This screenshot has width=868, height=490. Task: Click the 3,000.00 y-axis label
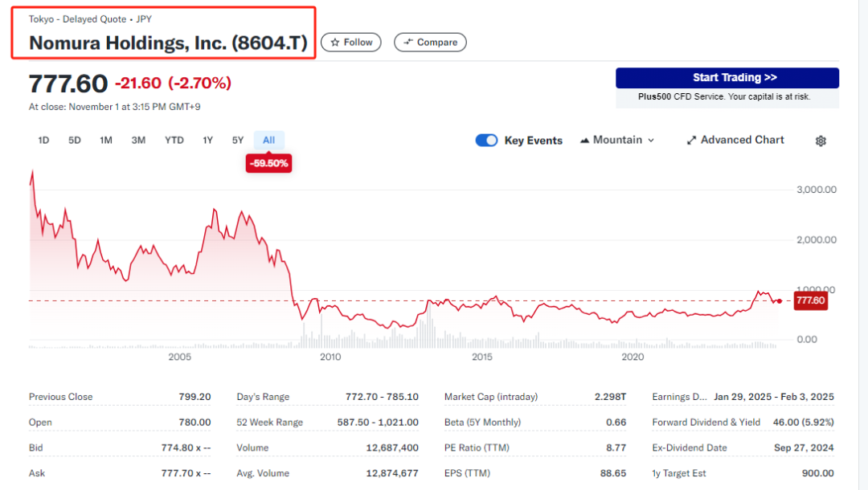tap(817, 189)
